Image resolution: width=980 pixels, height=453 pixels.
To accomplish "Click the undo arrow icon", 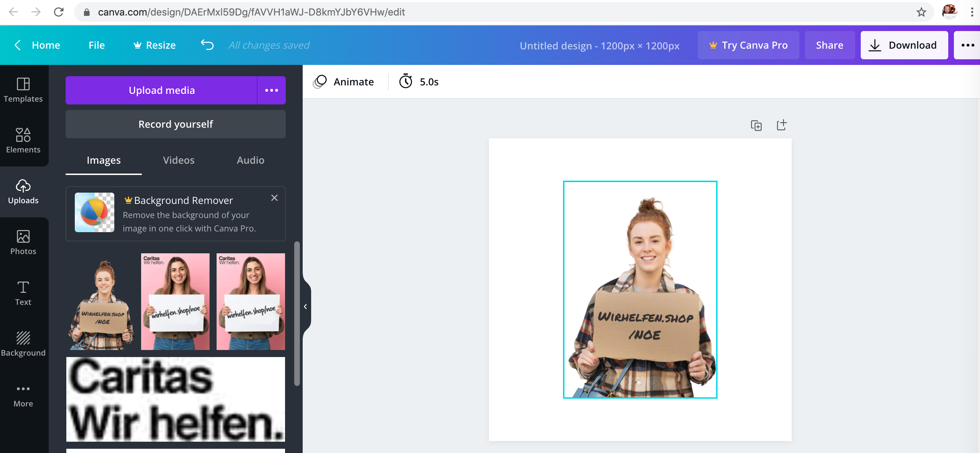I will pos(207,45).
